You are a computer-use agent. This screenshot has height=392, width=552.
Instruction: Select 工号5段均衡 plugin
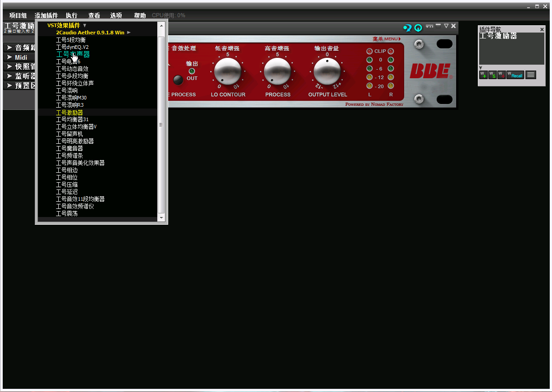point(71,40)
